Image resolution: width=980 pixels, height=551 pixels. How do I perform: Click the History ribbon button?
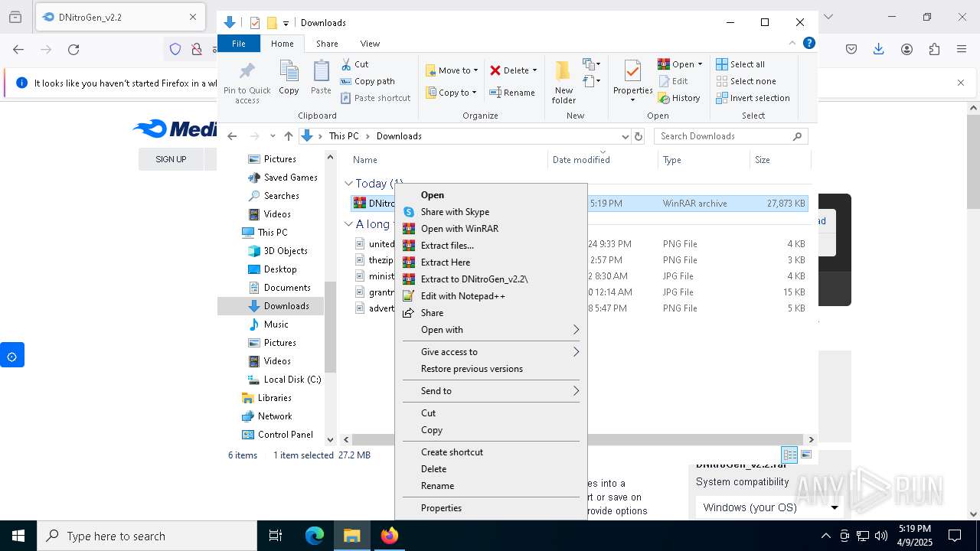pyautogui.click(x=679, y=98)
